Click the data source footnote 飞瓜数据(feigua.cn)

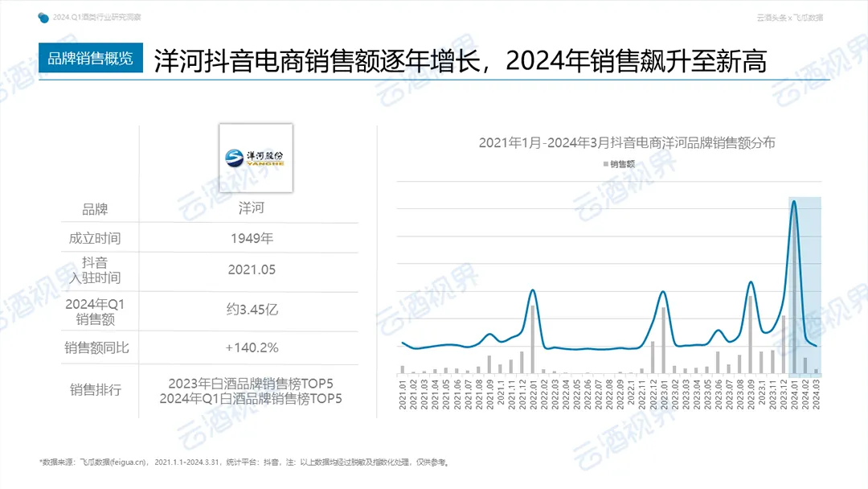(113, 462)
